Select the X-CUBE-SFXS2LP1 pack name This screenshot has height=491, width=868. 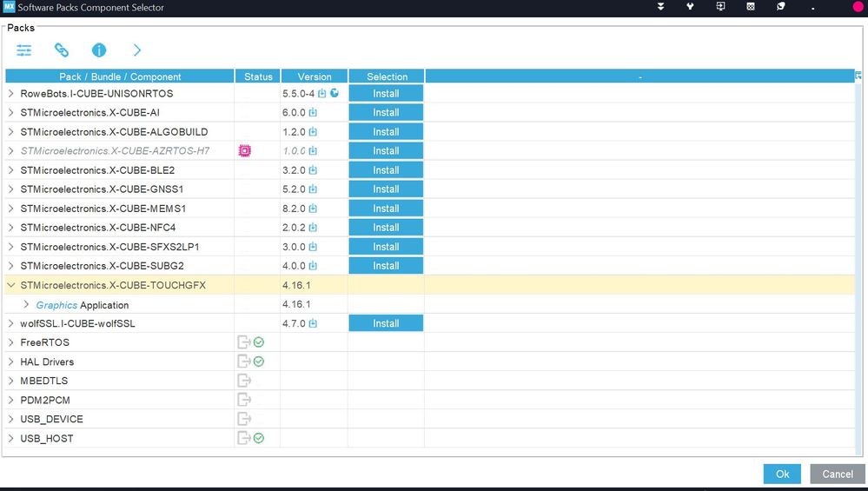109,246
